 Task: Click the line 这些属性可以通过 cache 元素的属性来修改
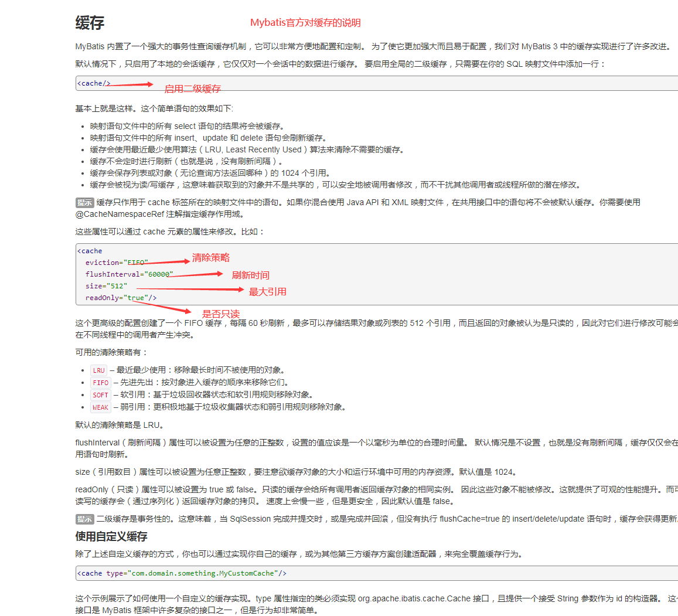[x=169, y=232]
